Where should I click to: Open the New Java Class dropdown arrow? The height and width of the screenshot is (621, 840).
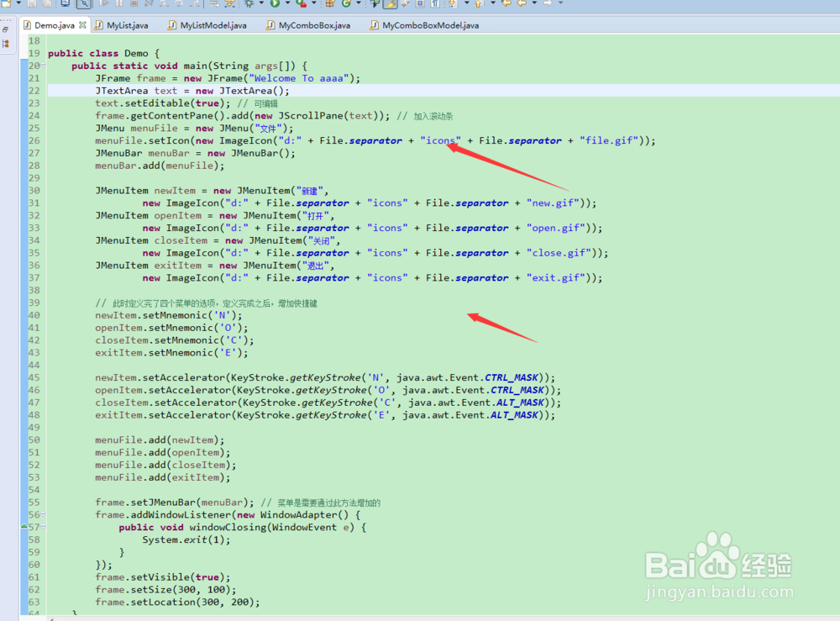coord(359,3)
